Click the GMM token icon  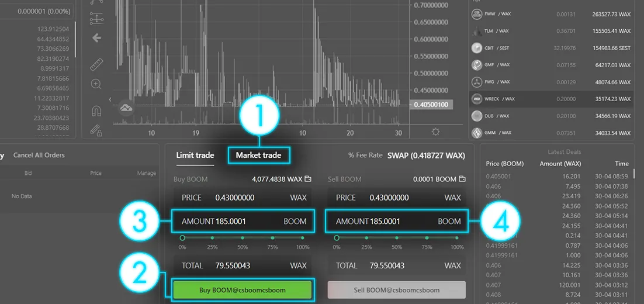476,133
